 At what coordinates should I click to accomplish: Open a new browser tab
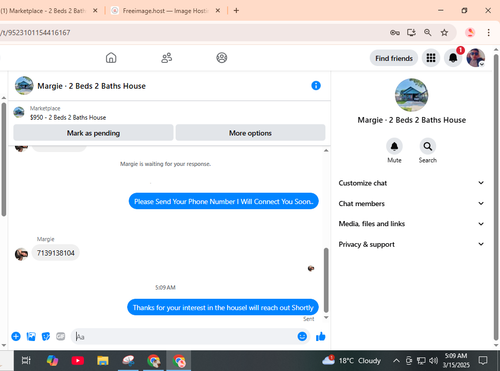[236, 11]
